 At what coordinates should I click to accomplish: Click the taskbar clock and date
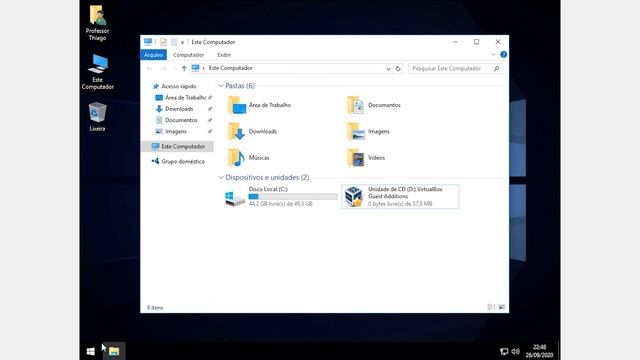point(539,351)
